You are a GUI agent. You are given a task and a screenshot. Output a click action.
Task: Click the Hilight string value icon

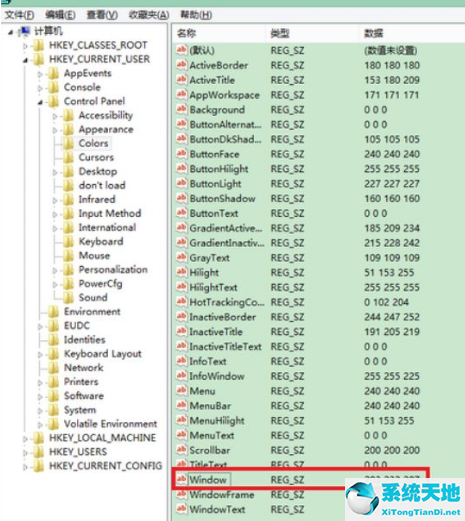[x=181, y=272]
